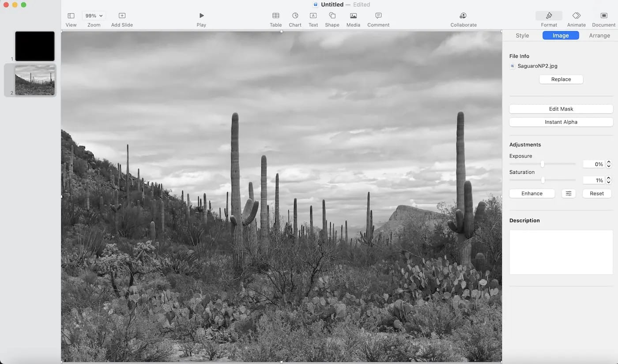The width and height of the screenshot is (618, 364).
Task: Click the Collaborate icon
Action: click(463, 16)
